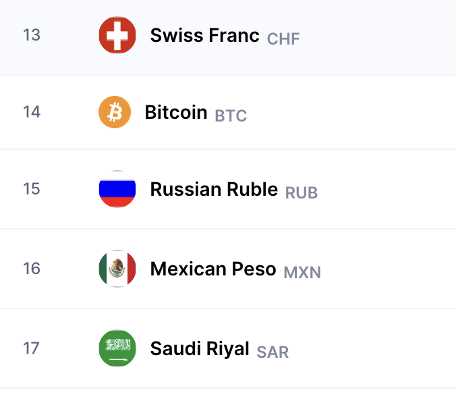Image resolution: width=456 pixels, height=402 pixels.
Task: Click the Mexican flag icon
Action: point(117,268)
